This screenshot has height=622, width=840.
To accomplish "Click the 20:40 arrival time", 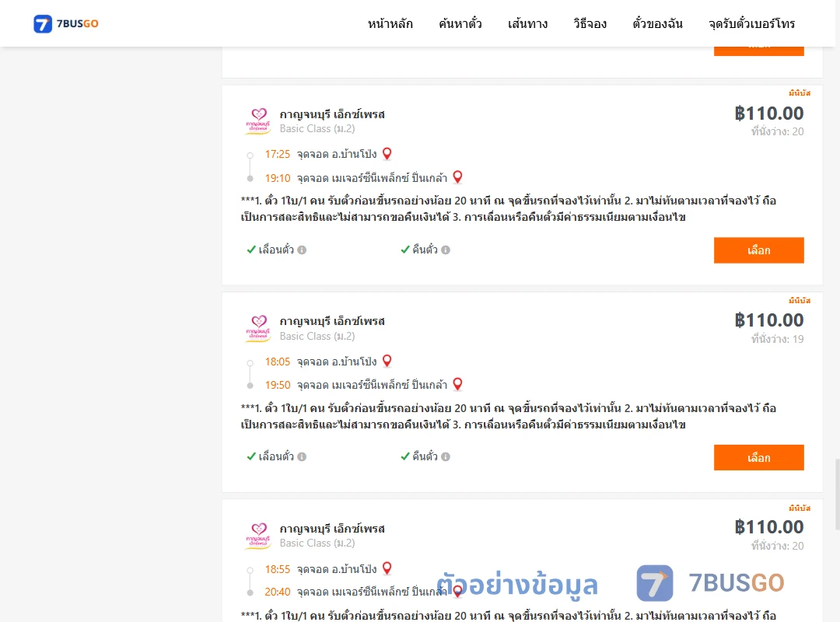I will point(278,592).
